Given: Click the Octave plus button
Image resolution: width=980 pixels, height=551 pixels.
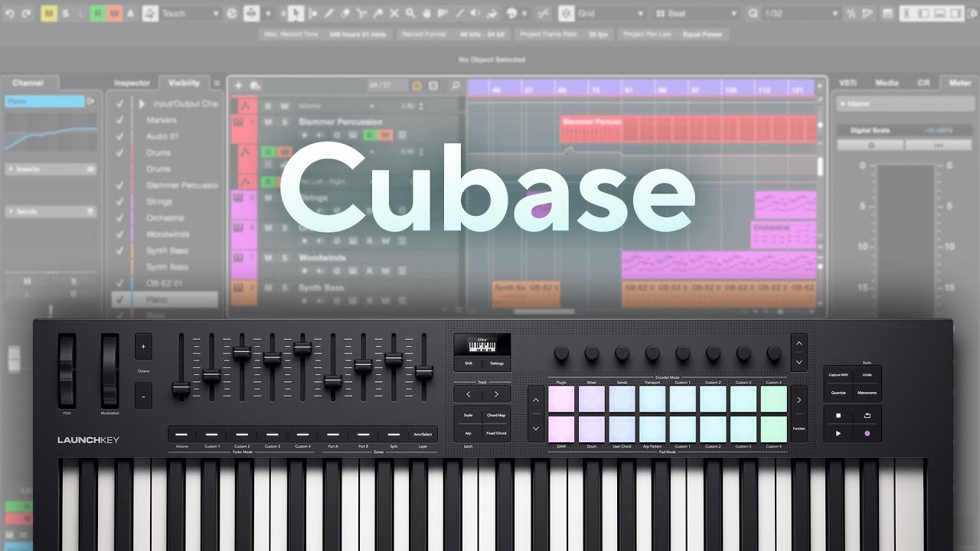Looking at the screenshot, I should click(143, 347).
